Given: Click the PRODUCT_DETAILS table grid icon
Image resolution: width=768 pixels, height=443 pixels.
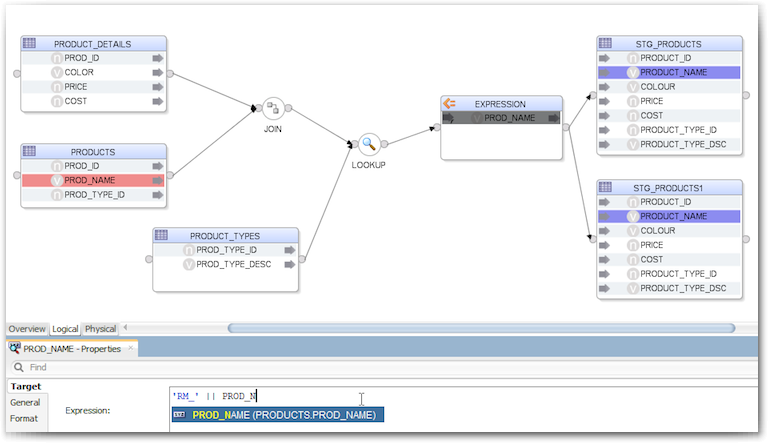Looking at the screenshot, I should point(29,43).
